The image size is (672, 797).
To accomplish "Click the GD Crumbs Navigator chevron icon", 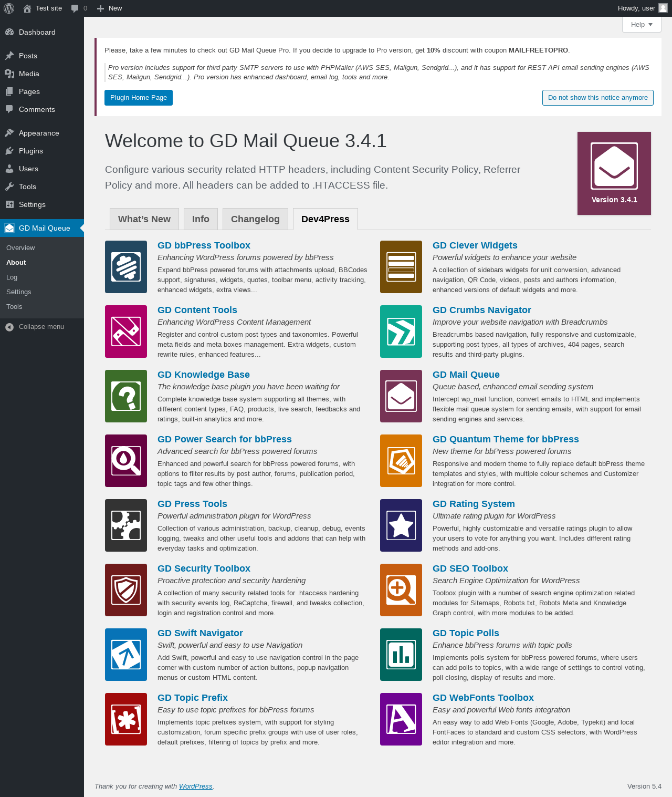I will click(401, 332).
